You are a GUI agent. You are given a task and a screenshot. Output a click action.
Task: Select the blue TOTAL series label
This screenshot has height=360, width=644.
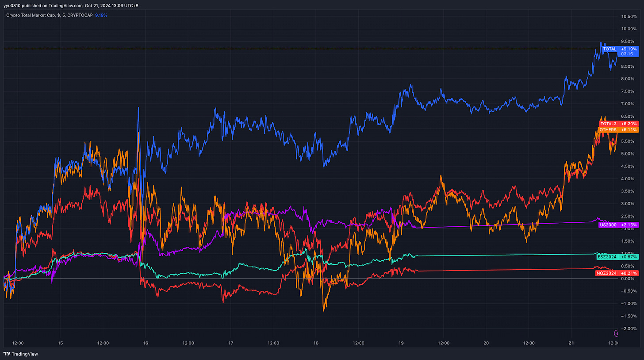[611, 49]
